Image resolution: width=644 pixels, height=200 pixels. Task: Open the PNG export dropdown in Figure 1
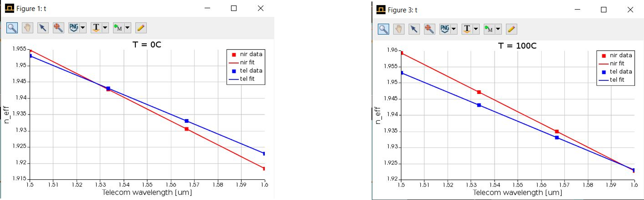point(83,28)
